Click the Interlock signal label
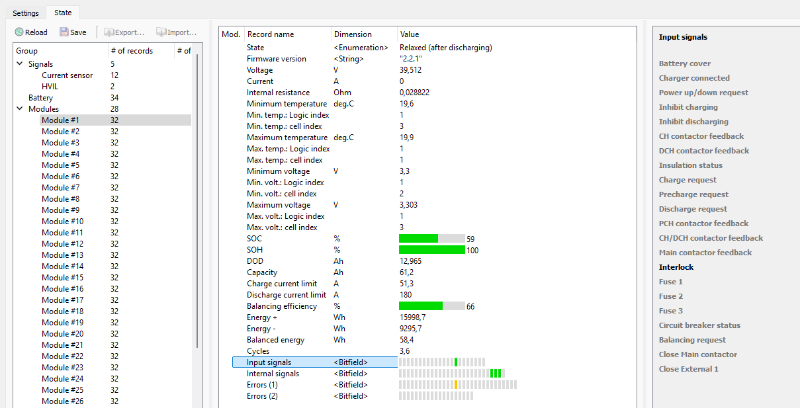800x408 pixels. coord(676,267)
